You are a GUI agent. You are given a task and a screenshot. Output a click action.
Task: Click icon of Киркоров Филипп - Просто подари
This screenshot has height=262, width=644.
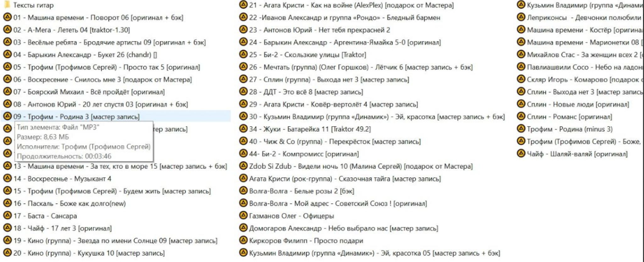tap(243, 240)
